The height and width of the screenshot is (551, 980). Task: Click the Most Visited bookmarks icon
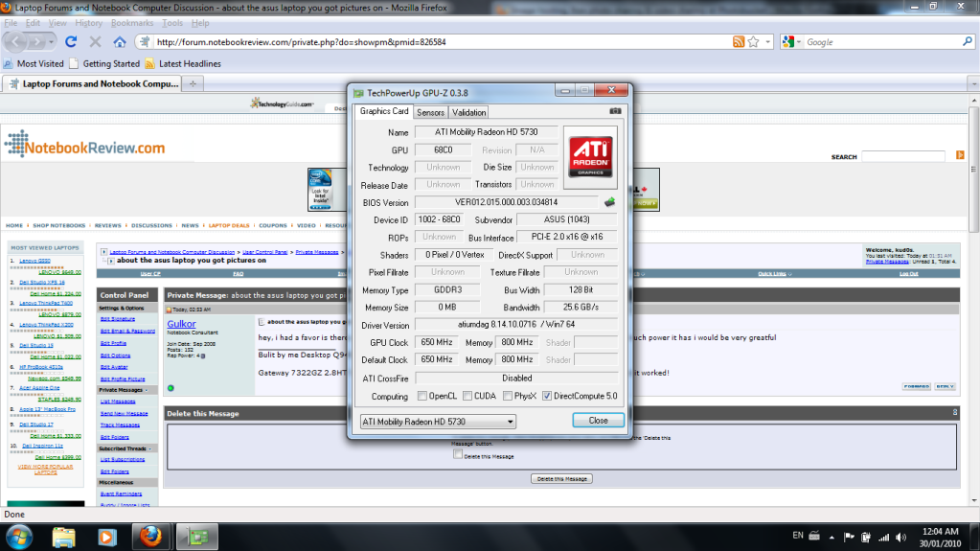tap(8, 64)
